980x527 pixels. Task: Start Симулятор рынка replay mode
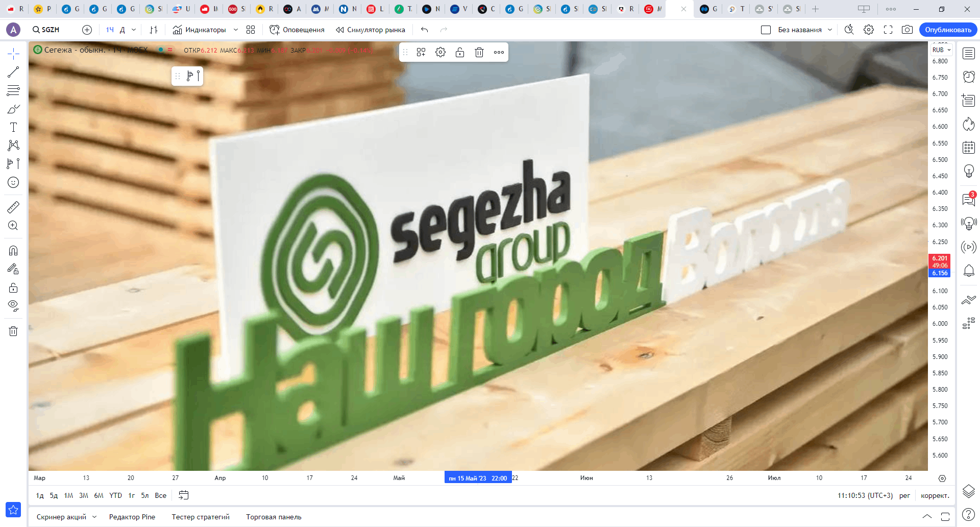(x=371, y=30)
